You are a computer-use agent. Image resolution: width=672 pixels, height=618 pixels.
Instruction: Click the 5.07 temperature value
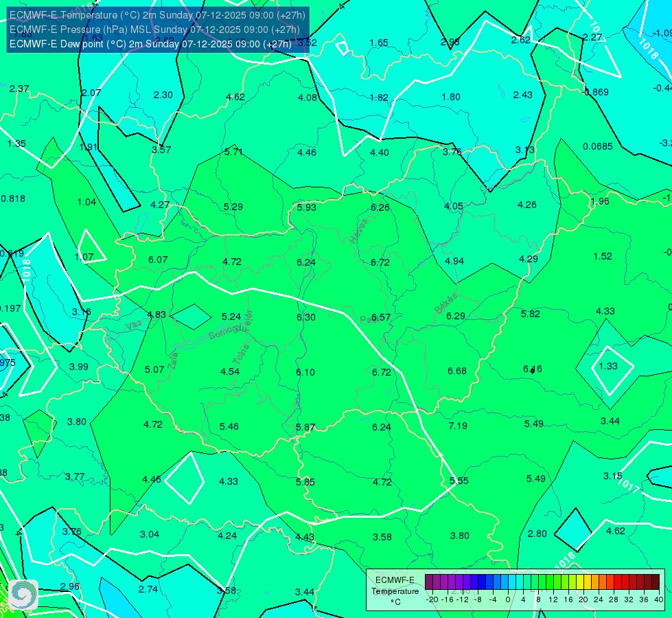coord(154,369)
